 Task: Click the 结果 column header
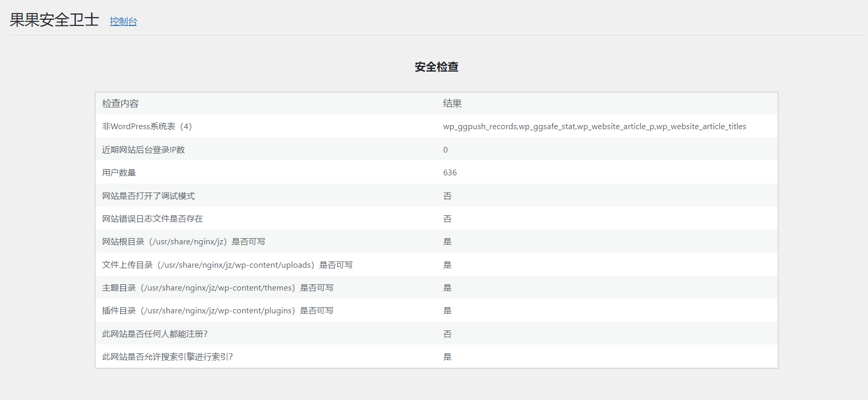452,103
